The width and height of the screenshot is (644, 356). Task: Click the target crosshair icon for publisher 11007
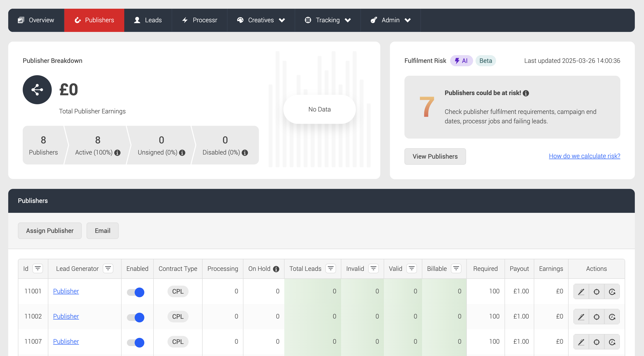click(x=597, y=342)
